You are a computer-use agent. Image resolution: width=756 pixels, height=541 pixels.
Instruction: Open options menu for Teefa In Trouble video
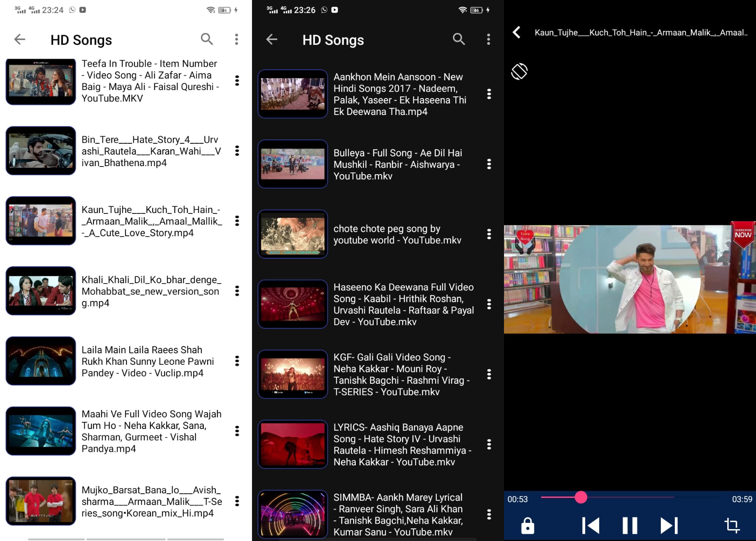click(x=236, y=81)
